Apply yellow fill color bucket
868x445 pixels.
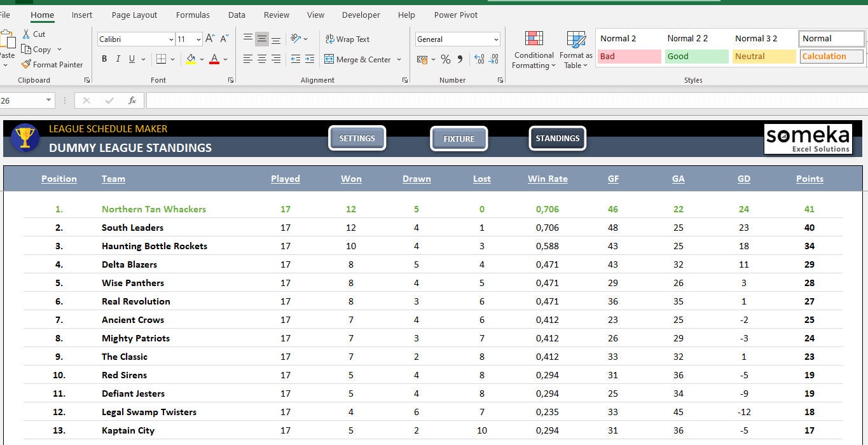tap(191, 59)
